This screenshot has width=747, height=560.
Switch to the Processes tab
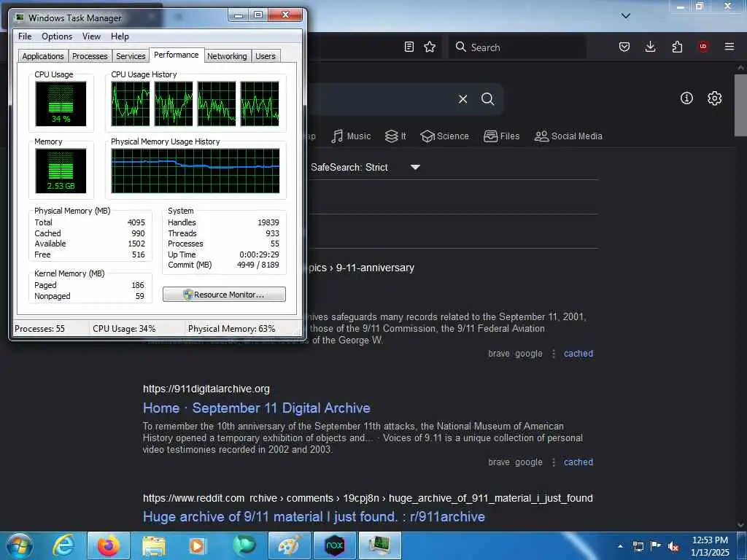(90, 55)
